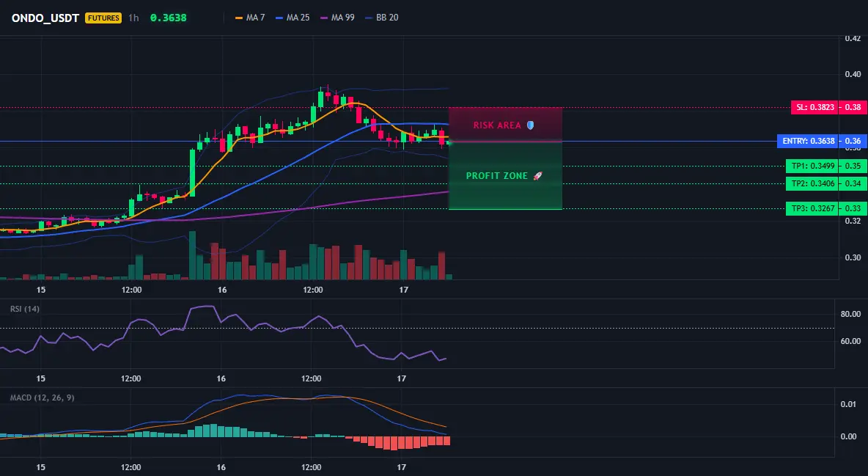Click the rocket icon in profit zone
868x476 pixels.
point(537,176)
